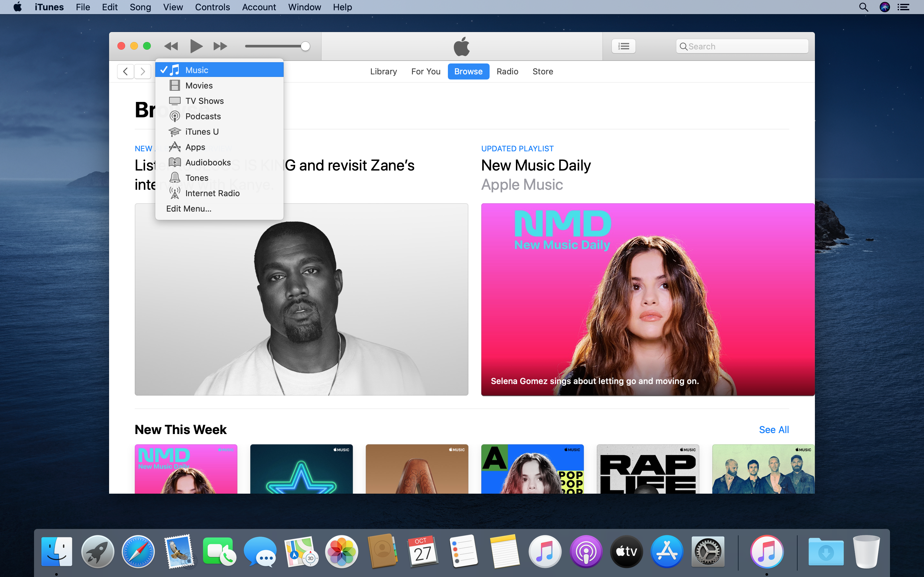Choose Movies in the media picker menu

click(x=199, y=86)
